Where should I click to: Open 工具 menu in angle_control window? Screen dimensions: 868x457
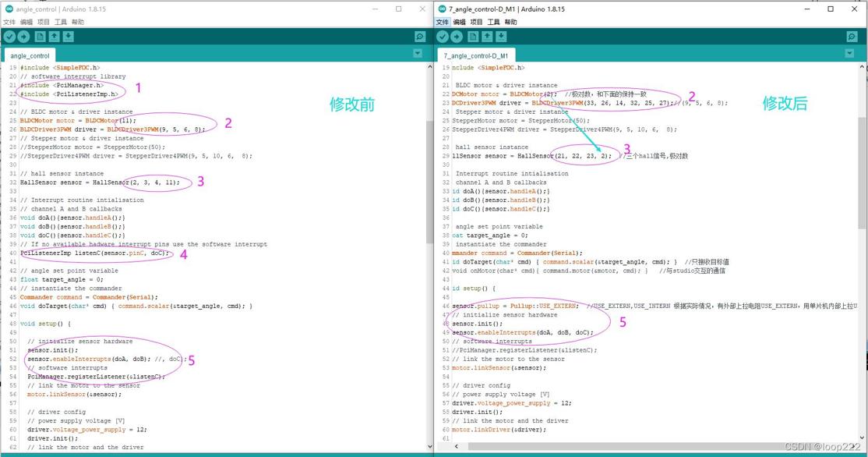61,22
